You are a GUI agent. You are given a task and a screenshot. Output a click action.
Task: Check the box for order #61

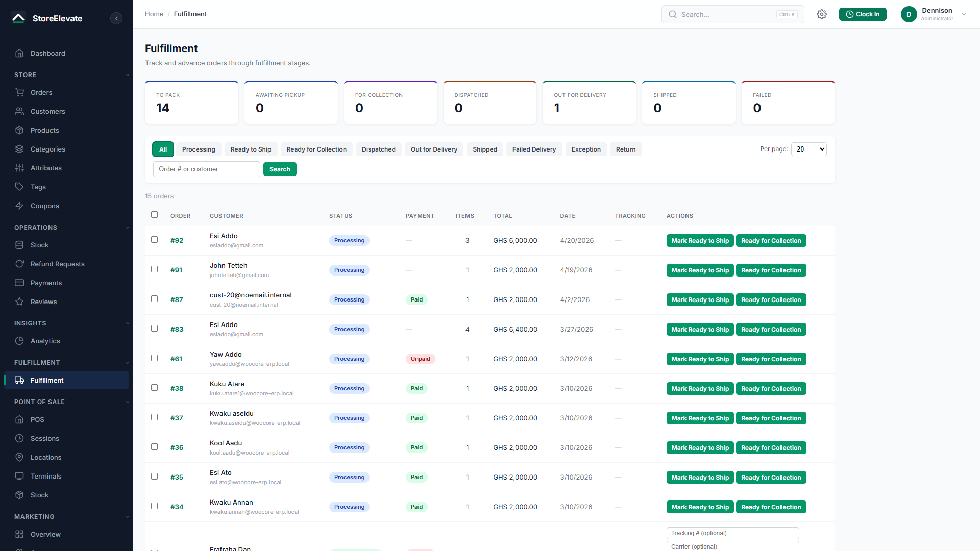point(154,358)
